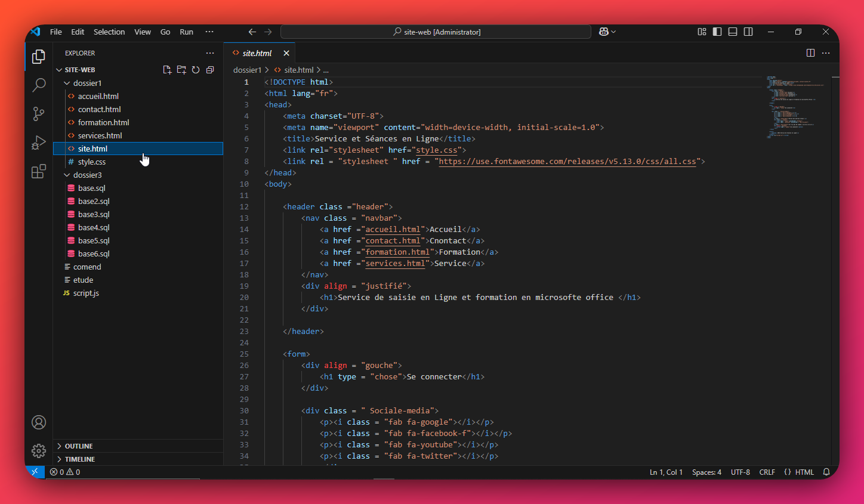
Task: Open the Selection menu
Action: 109,32
